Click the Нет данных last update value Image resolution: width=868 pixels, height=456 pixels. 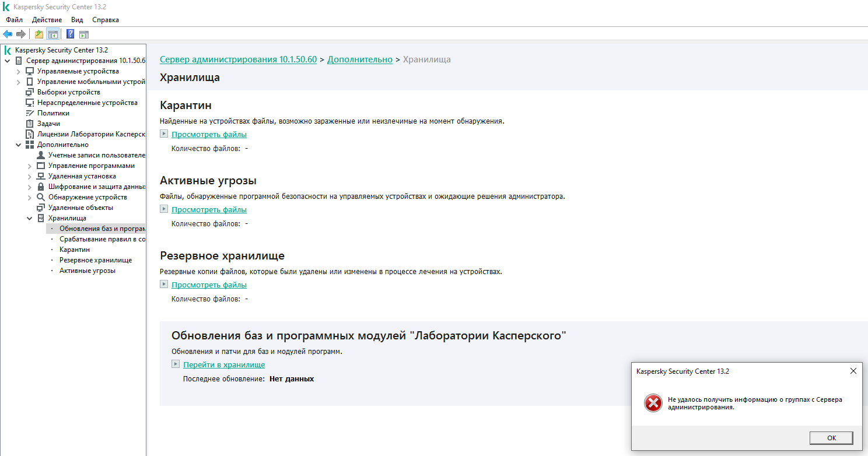292,379
